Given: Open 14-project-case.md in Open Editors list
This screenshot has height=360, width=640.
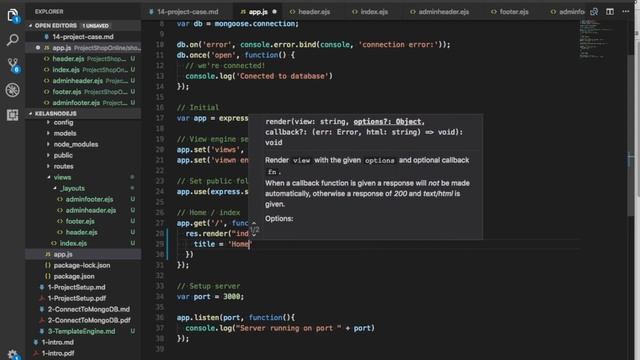Looking at the screenshot, I should tap(83, 37).
